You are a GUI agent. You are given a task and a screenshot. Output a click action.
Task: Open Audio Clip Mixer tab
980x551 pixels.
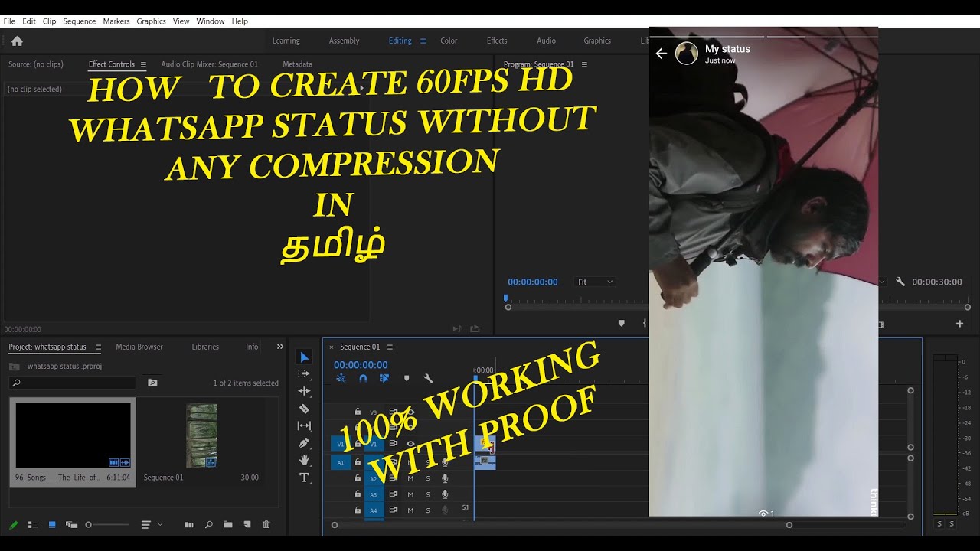[x=209, y=64]
